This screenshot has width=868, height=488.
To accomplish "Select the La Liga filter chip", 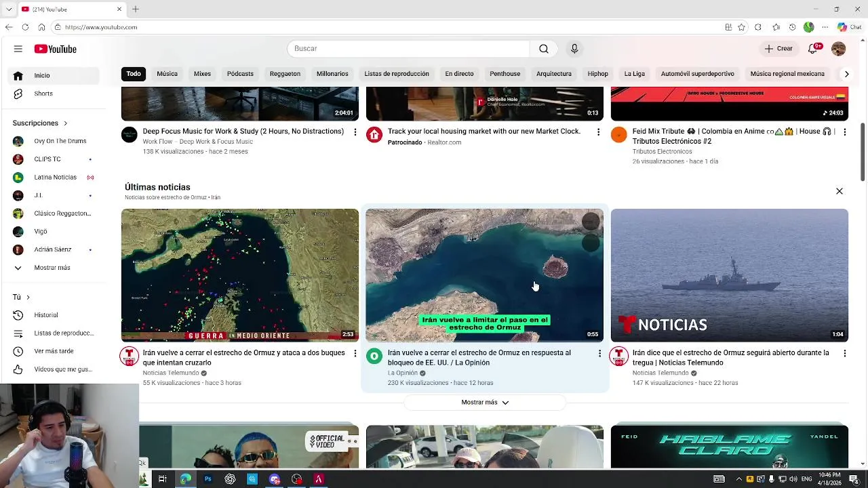I will pos(635,74).
